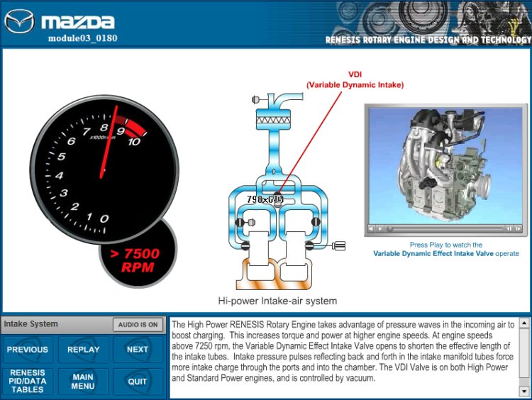The height and width of the screenshot is (400, 532).
Task: Click the 'Intake System' section title
Action: (31, 324)
